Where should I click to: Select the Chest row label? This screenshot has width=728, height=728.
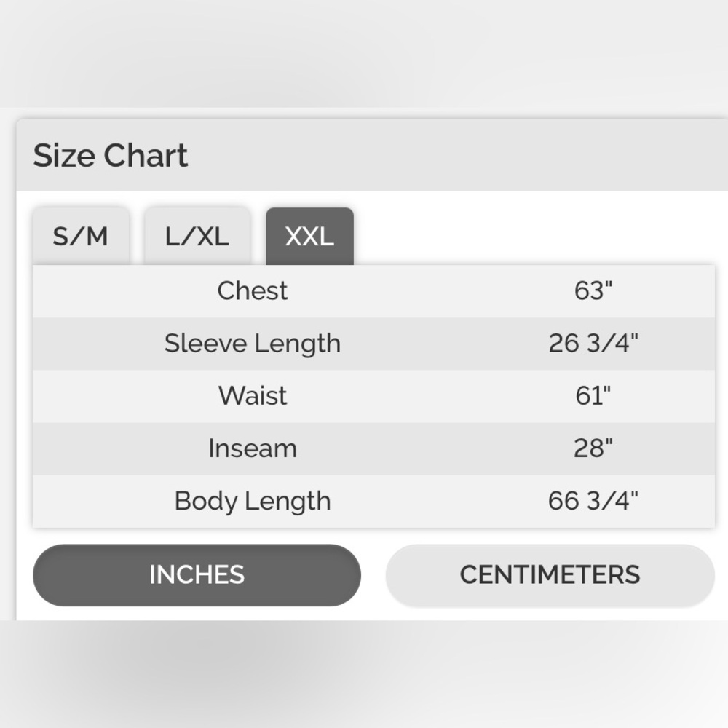point(253,291)
